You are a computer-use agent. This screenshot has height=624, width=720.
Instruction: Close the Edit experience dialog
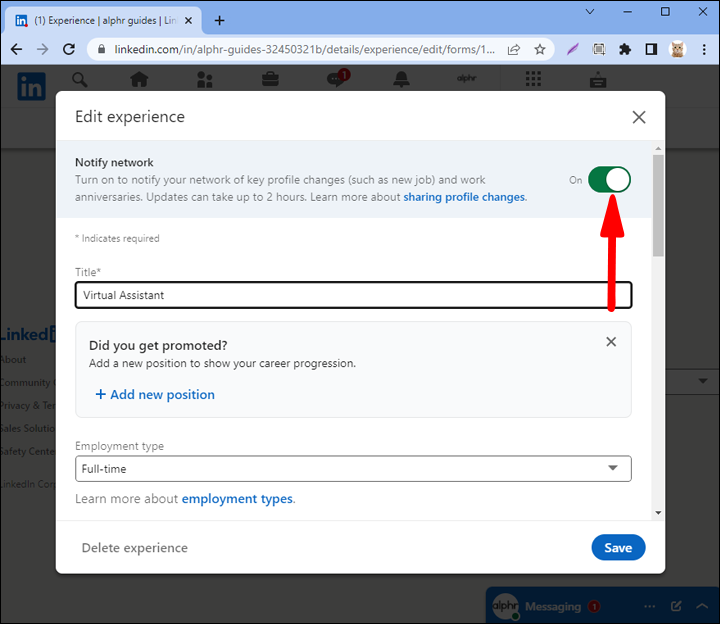pos(639,117)
